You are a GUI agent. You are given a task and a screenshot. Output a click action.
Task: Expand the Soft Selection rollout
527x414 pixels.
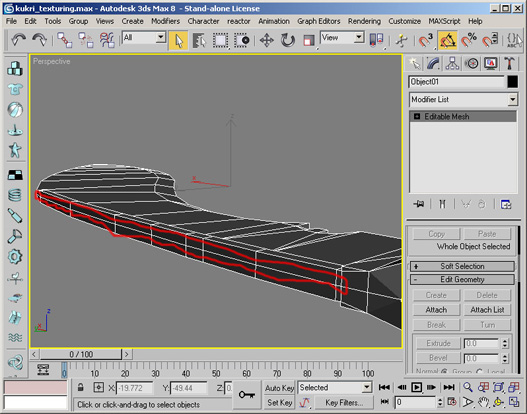462,266
